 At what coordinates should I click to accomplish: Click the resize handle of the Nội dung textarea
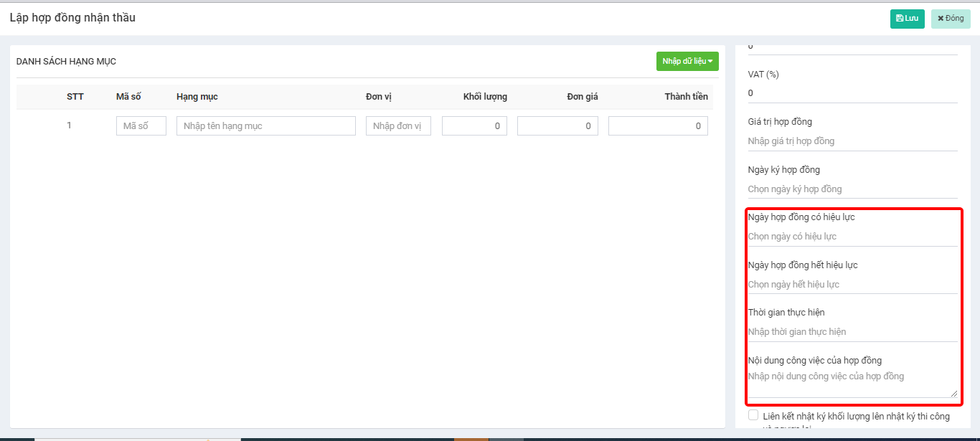click(x=954, y=394)
